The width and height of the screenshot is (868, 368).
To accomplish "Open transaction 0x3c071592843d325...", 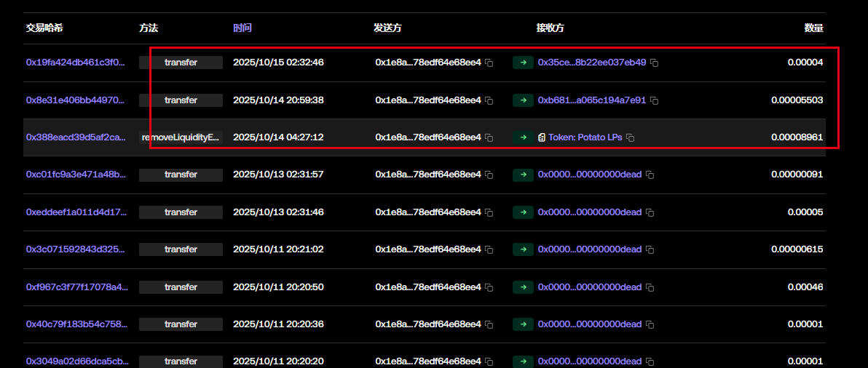I will tap(76, 249).
